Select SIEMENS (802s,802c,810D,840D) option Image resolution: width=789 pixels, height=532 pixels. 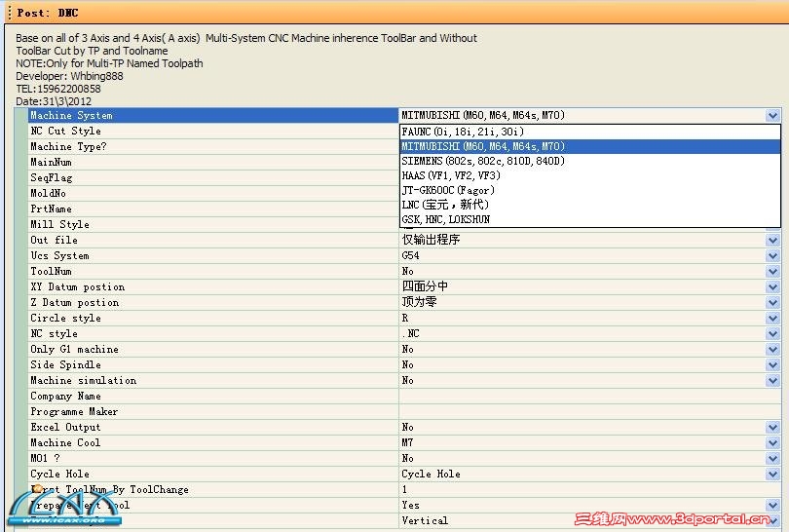589,161
